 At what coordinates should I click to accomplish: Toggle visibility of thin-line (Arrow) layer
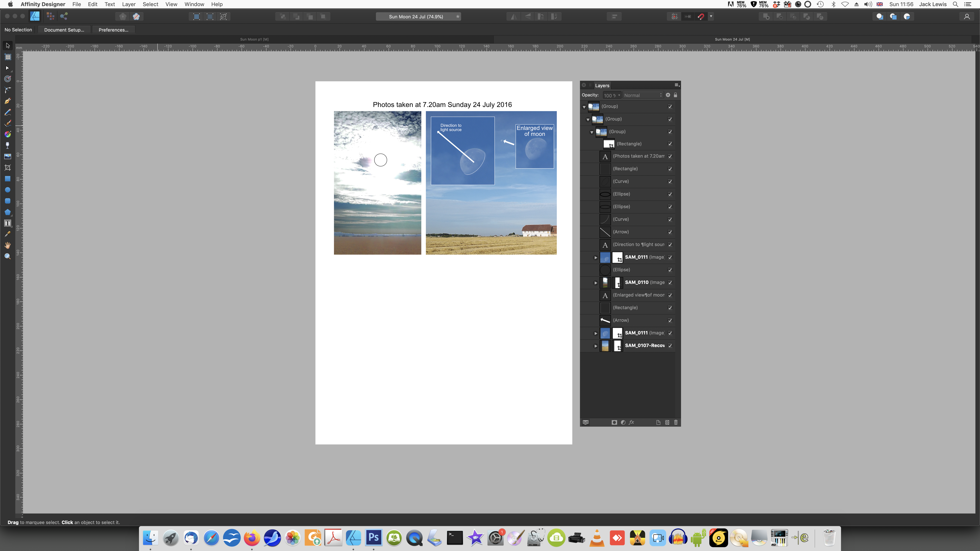click(x=670, y=232)
